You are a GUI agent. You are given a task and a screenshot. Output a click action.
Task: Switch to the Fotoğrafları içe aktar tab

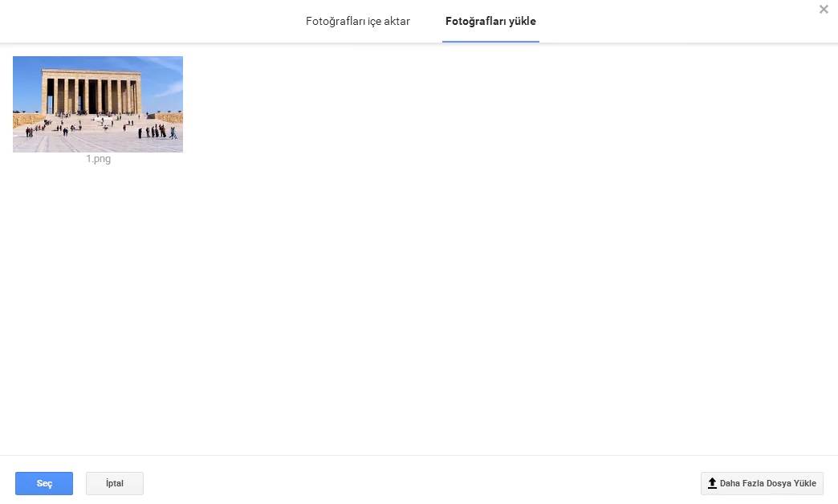[x=357, y=22]
